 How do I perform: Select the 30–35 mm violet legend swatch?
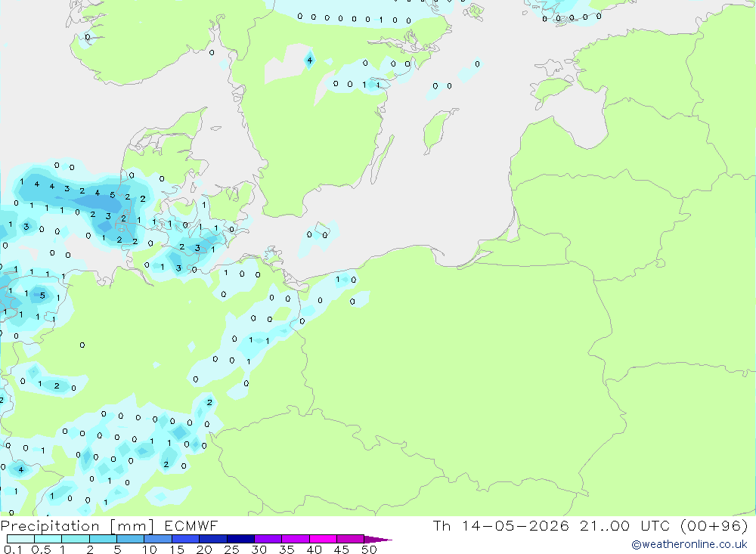(268, 539)
